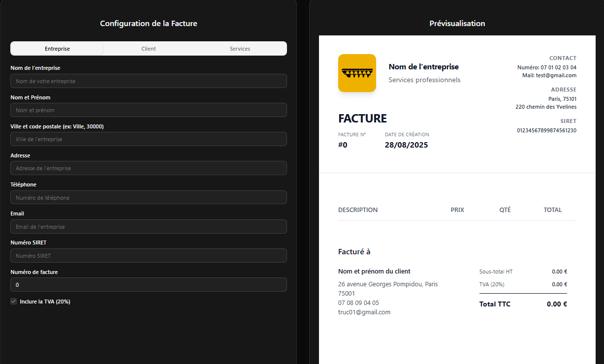Image resolution: width=604 pixels, height=364 pixels.
Task: Click the DESCRIPTION column header
Action: (x=358, y=210)
